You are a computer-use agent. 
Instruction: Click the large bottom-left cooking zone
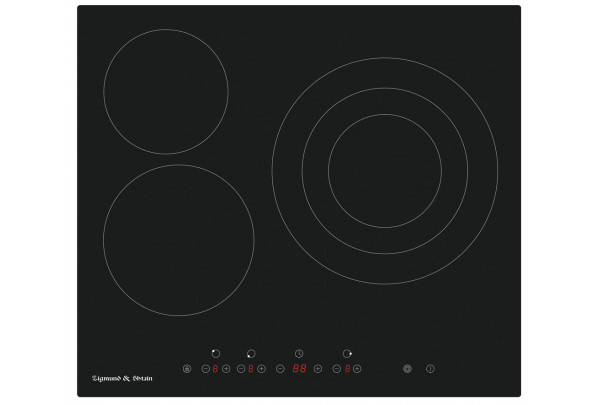179,240
